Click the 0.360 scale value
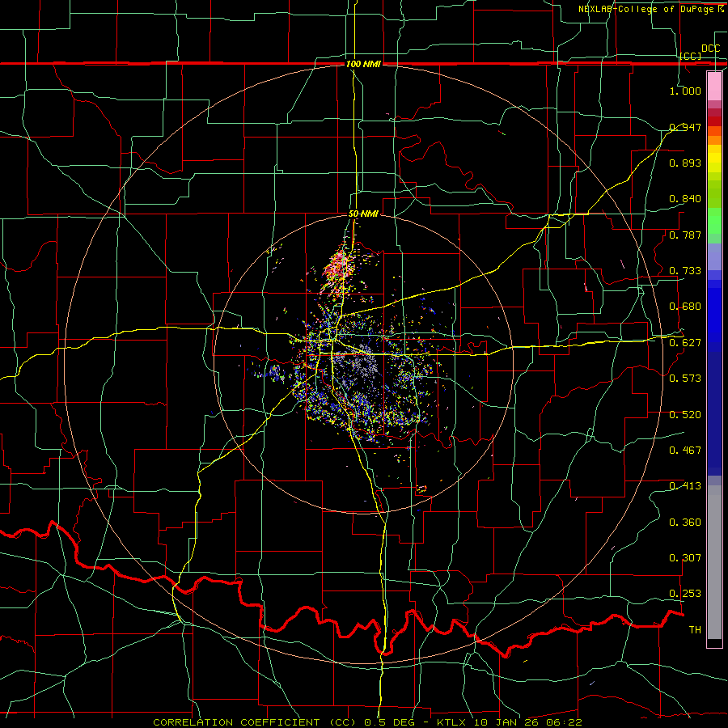The height and width of the screenshot is (728, 728). (x=685, y=523)
